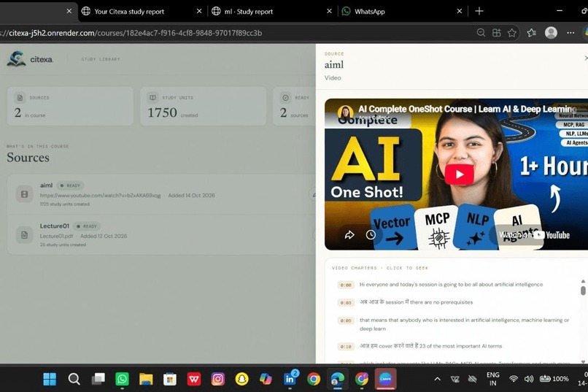The width and height of the screenshot is (588, 392).
Task: Click the Sources count card
Action: (70, 106)
